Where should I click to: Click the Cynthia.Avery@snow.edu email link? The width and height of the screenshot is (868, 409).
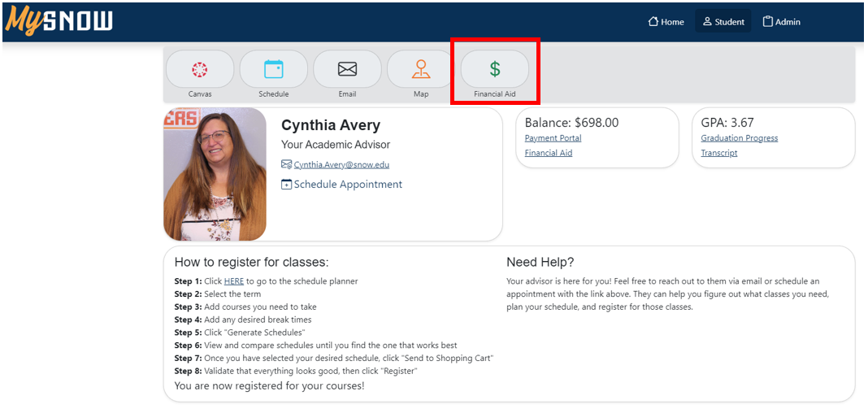coord(341,164)
